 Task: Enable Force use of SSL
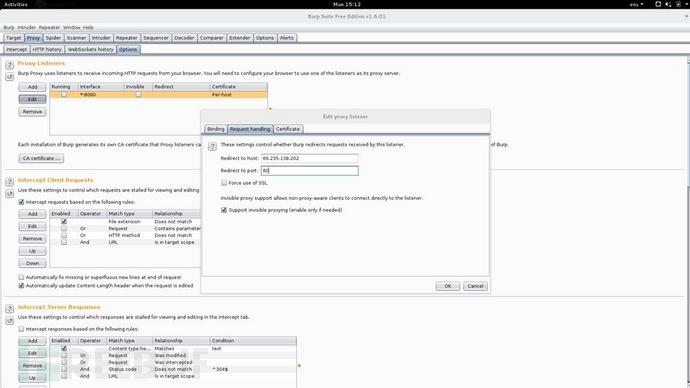(x=224, y=183)
